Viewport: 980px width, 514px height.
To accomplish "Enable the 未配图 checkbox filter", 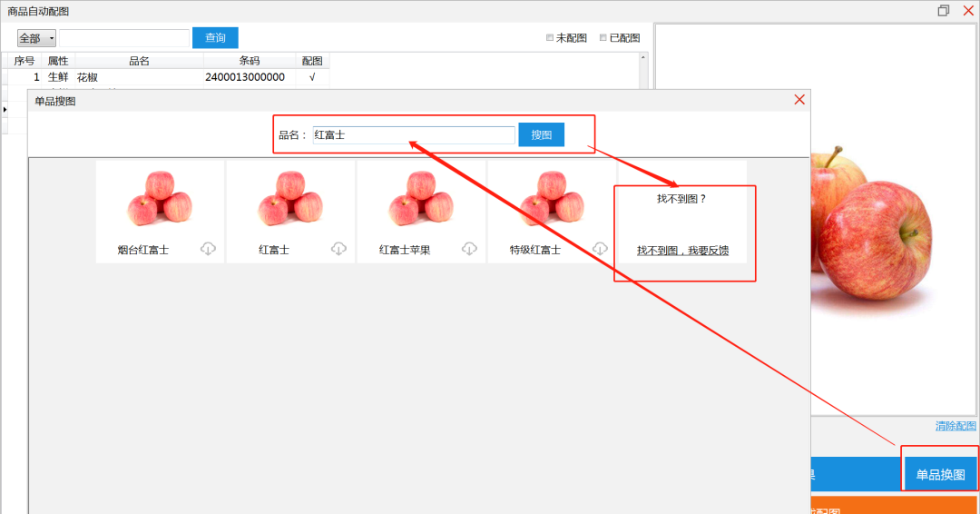I will click(550, 38).
